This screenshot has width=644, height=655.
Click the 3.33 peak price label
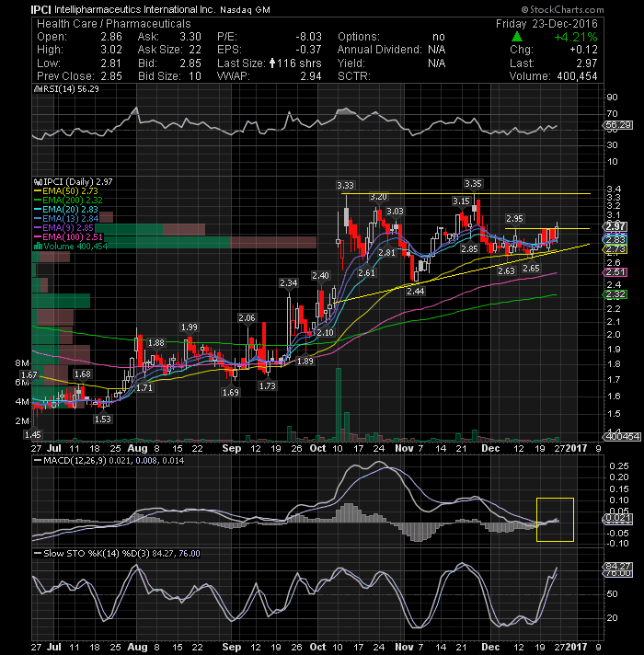(345, 185)
